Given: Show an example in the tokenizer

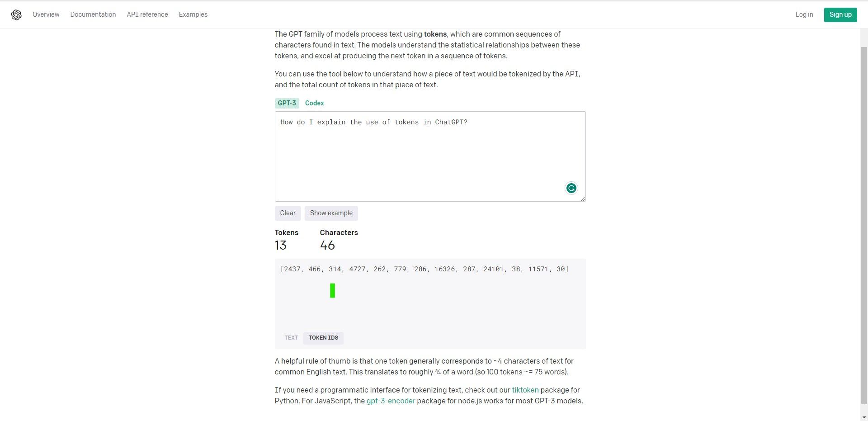Looking at the screenshot, I should point(331,213).
